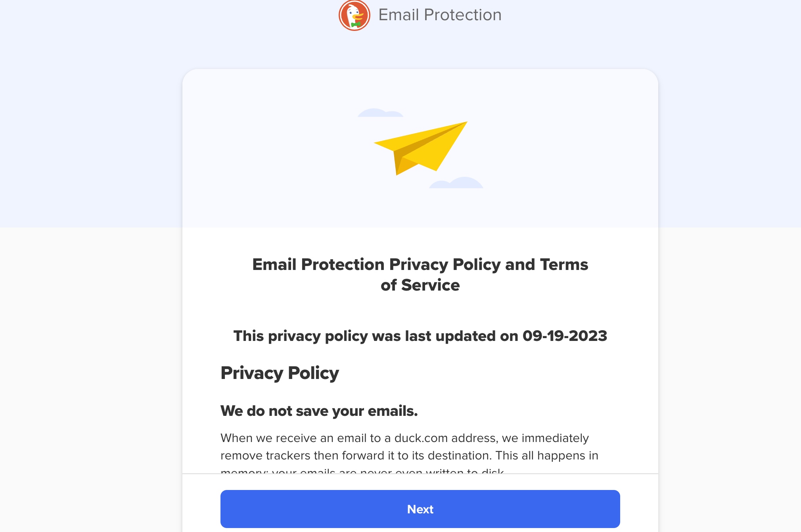Click the blue Next button
801x532 pixels.
(420, 509)
